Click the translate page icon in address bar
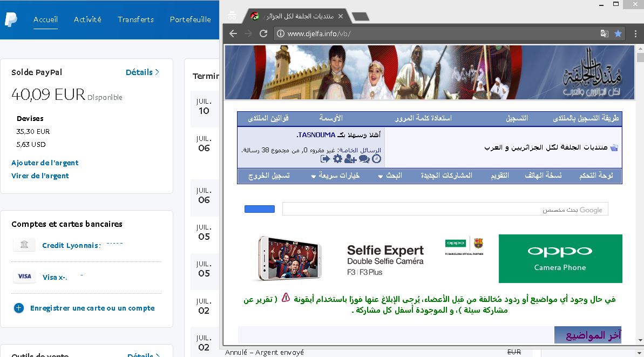Image resolution: width=644 pixels, height=357 pixels. (x=604, y=33)
